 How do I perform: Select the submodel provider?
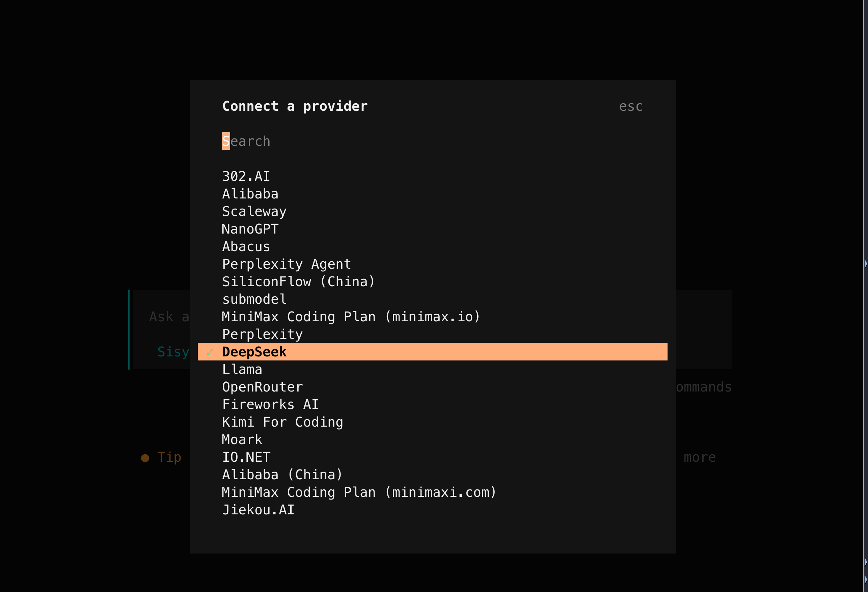254,299
